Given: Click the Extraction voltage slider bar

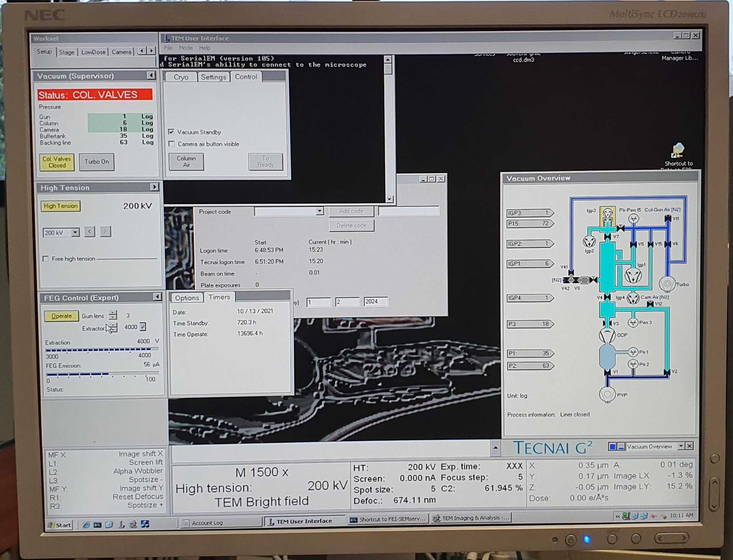Looking at the screenshot, I should tap(102, 349).
